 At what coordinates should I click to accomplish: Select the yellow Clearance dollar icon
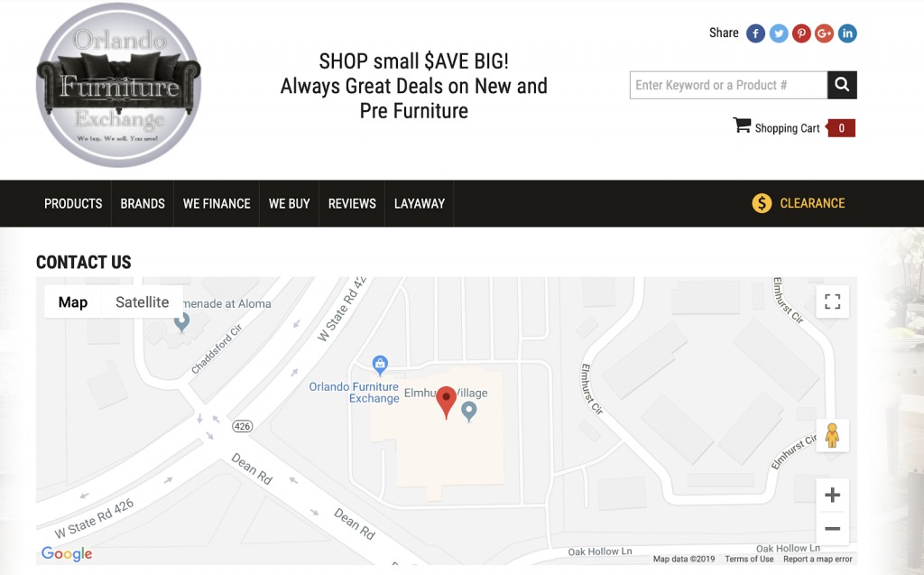click(761, 202)
